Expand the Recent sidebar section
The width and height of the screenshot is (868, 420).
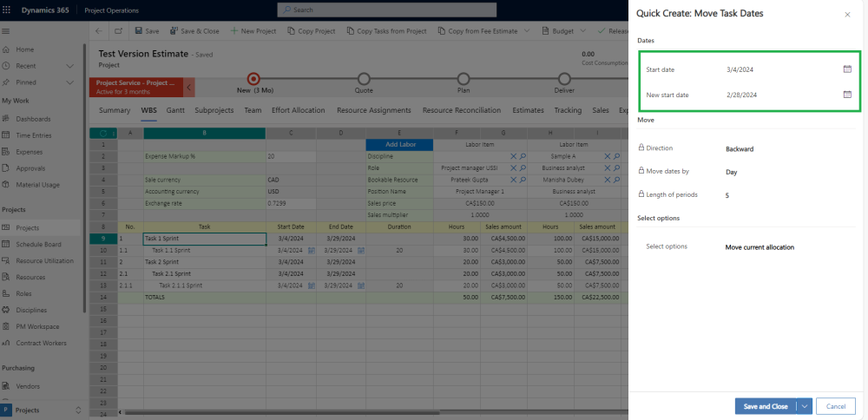[69, 66]
